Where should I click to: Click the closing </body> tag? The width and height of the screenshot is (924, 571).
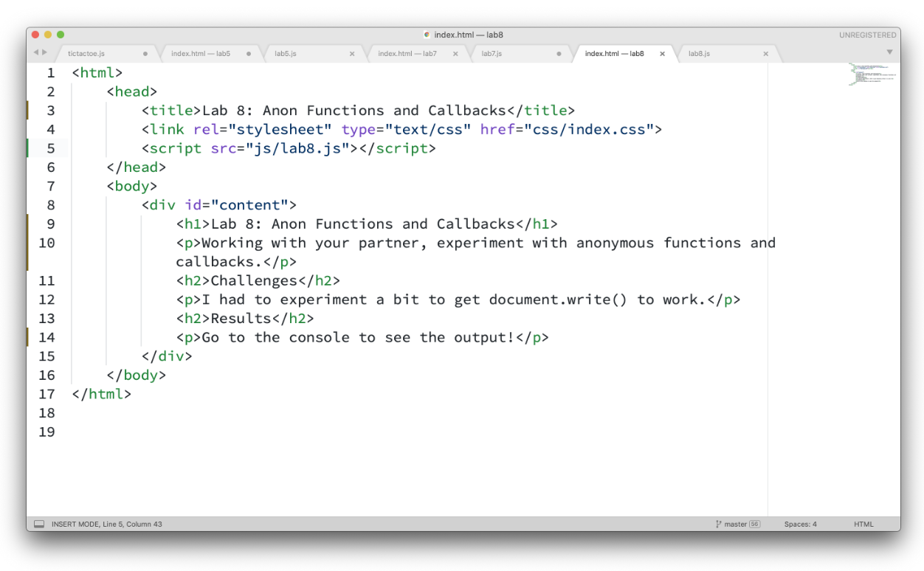(x=137, y=375)
